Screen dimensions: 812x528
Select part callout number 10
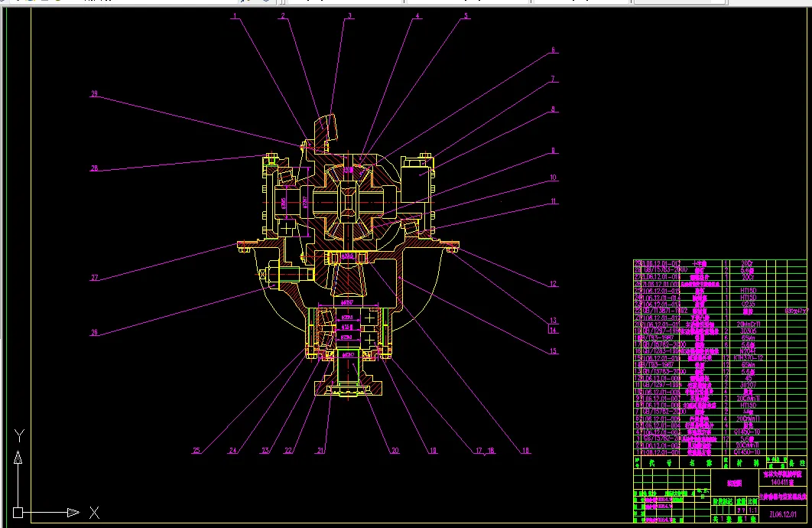[x=553, y=178]
